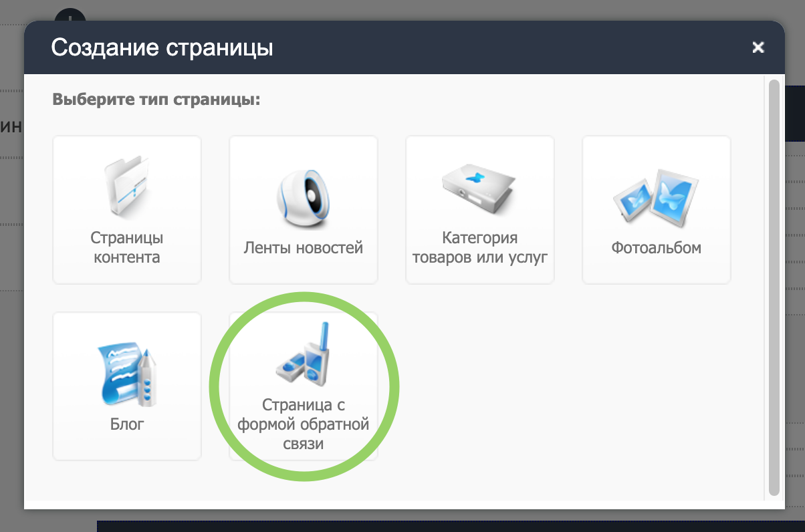Click the green circle highlighting the feedback tile
Viewport: 805px width, 532px height.
pos(304,387)
